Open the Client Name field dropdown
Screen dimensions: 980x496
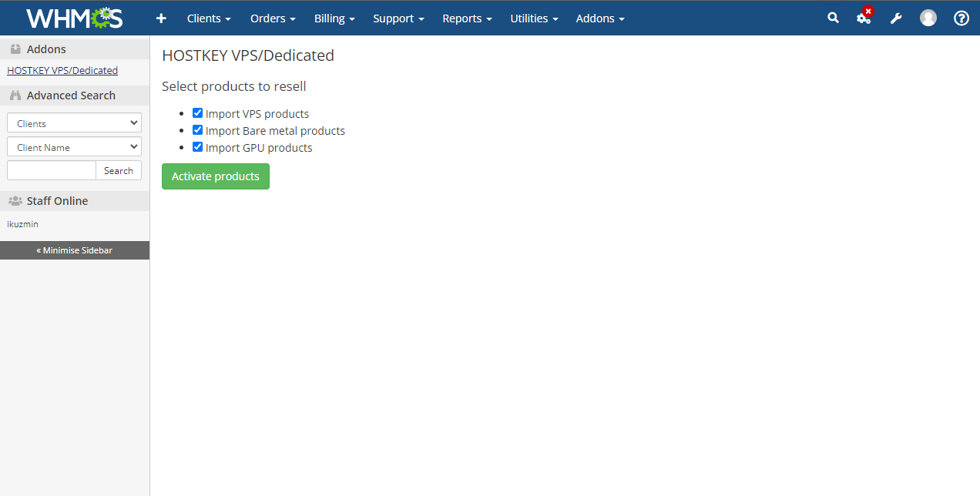coord(74,147)
